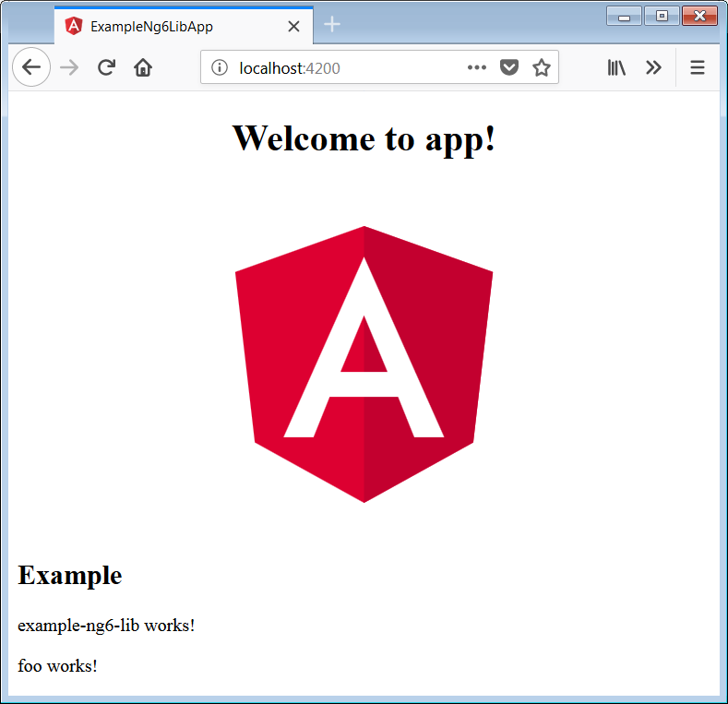Viewport: 728px width, 704px height.
Task: Open a new tab with plus button
Action: 332,25
